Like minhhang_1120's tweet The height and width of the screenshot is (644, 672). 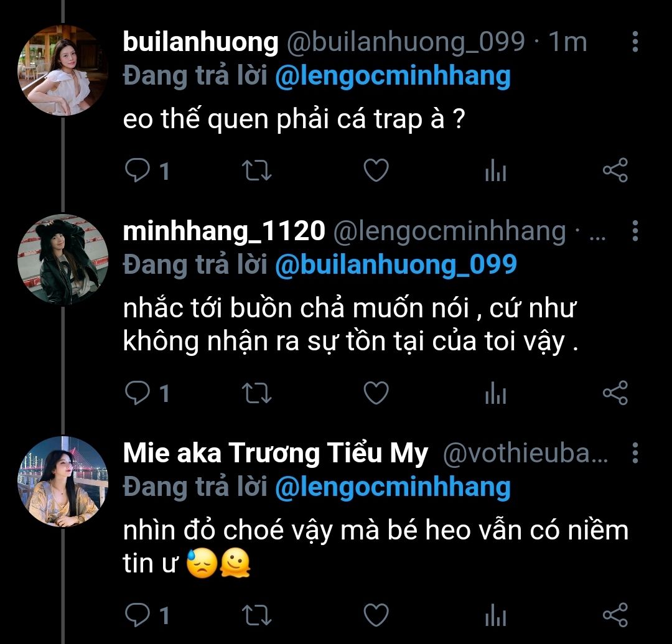pos(376,393)
